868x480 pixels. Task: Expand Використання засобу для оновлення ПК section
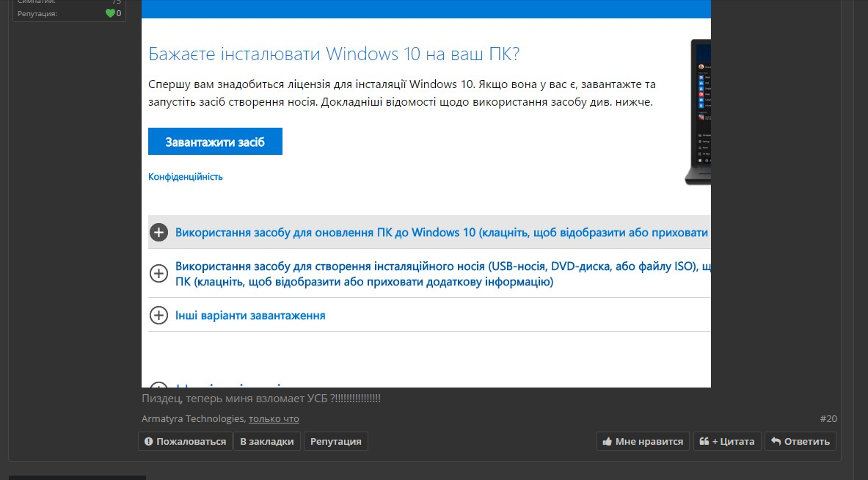pos(441,233)
